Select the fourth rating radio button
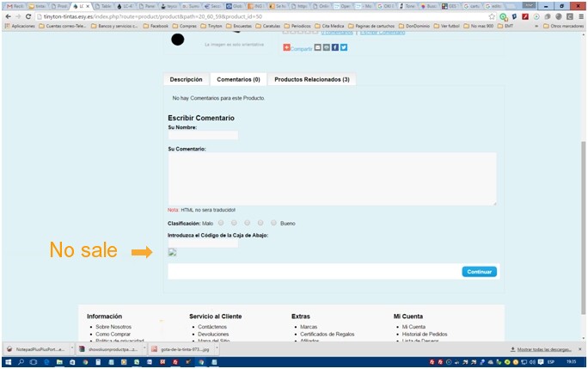The image size is (588, 369). (x=260, y=223)
